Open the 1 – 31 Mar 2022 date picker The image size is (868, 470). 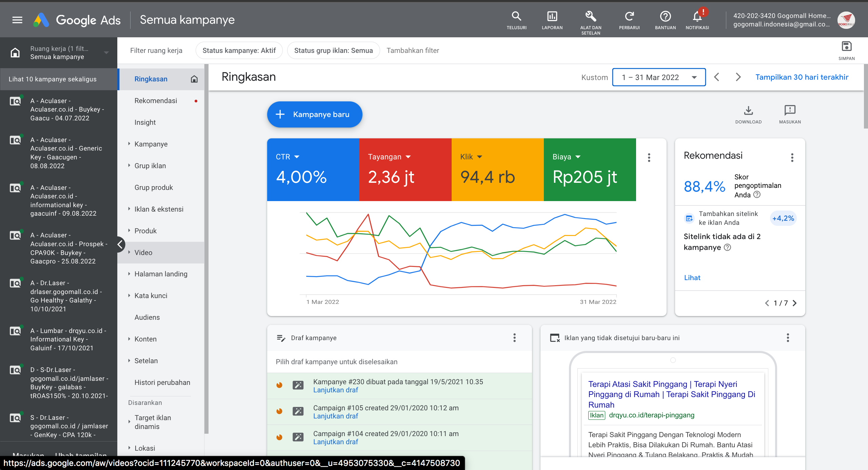pos(658,77)
